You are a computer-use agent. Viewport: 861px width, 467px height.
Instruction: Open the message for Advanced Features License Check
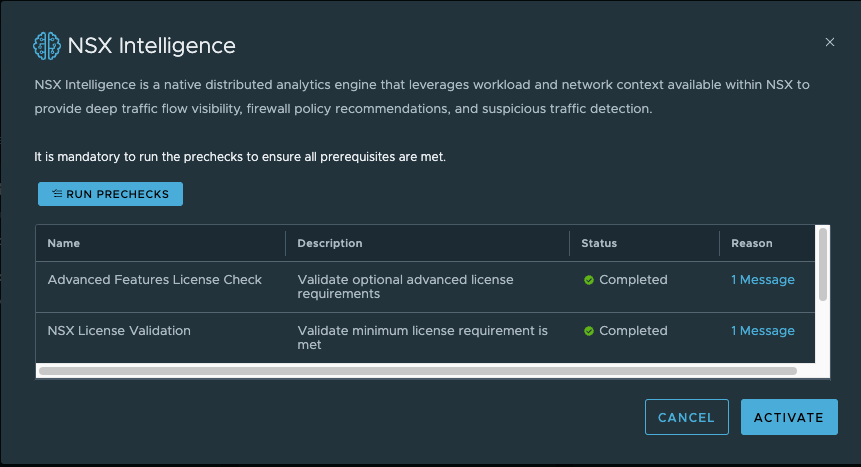[763, 280]
